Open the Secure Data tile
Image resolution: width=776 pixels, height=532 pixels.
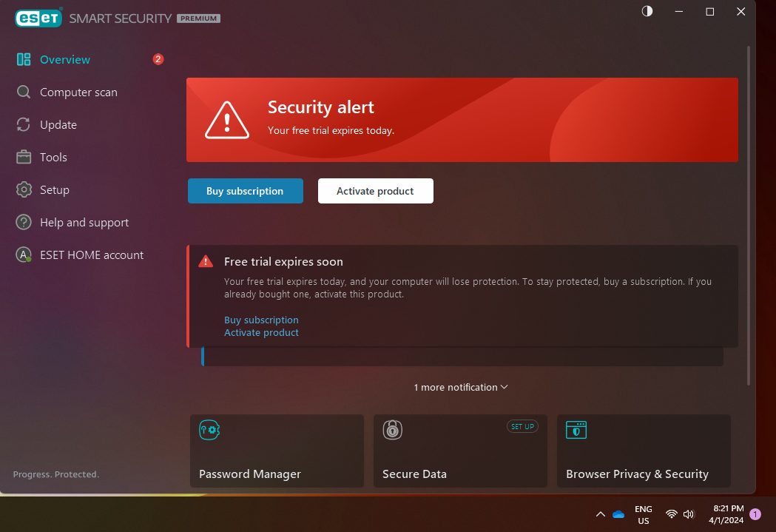460,451
